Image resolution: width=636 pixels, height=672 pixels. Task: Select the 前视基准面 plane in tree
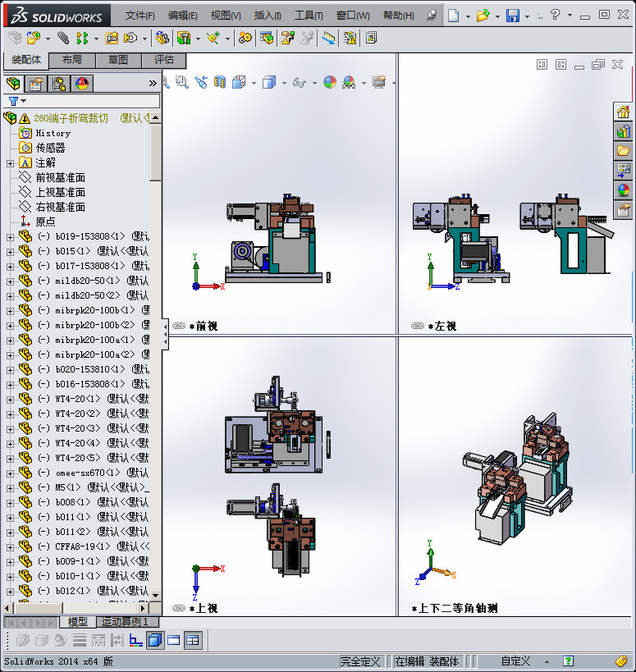coord(60,177)
